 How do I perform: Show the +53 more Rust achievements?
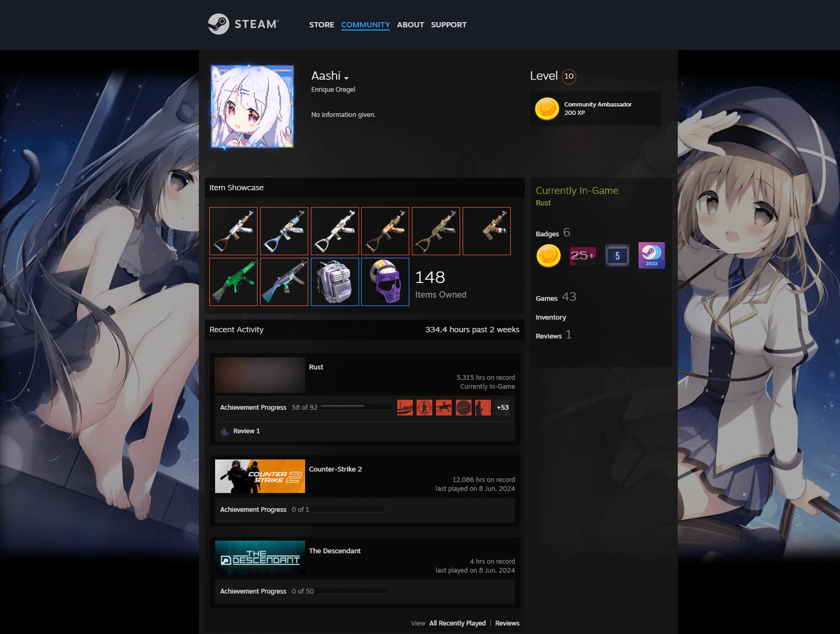pyautogui.click(x=503, y=407)
